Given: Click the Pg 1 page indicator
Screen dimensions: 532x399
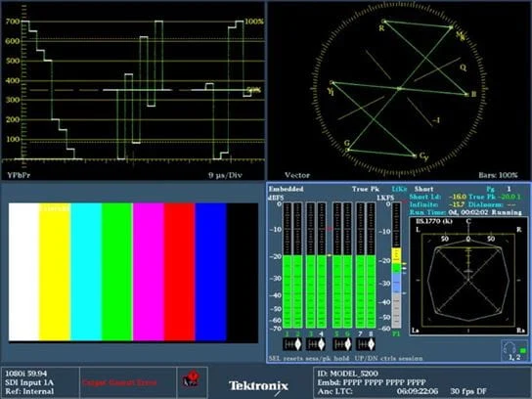Looking at the screenshot, I should (499, 189).
